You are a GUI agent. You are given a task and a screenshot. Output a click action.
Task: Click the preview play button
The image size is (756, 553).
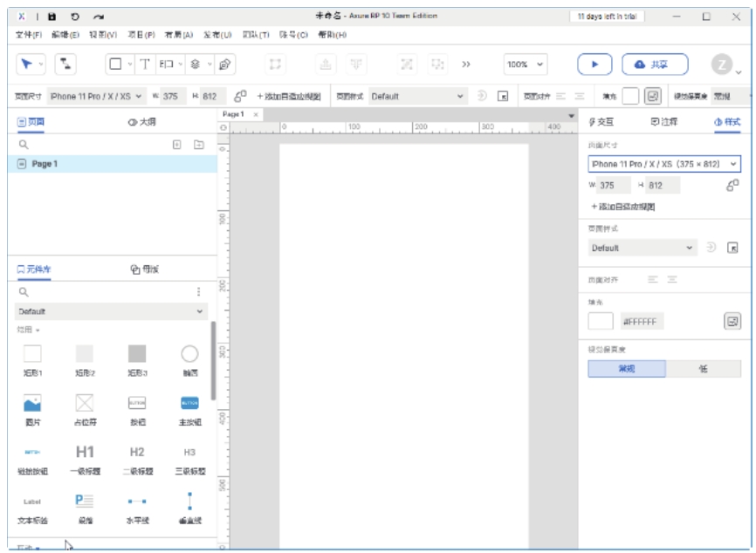tap(595, 65)
